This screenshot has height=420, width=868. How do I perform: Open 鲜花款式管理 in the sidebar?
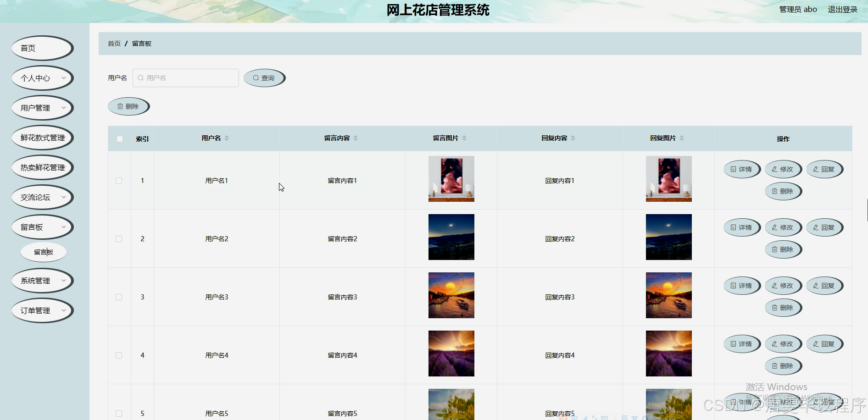tap(42, 138)
